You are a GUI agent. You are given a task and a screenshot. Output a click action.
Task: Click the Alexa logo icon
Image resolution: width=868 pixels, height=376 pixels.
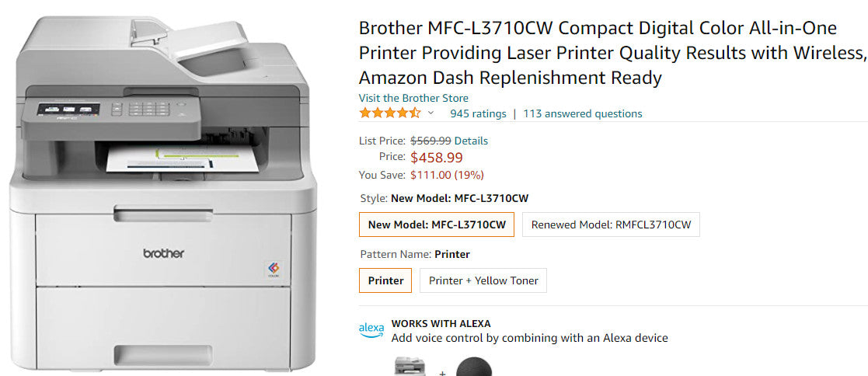(371, 330)
